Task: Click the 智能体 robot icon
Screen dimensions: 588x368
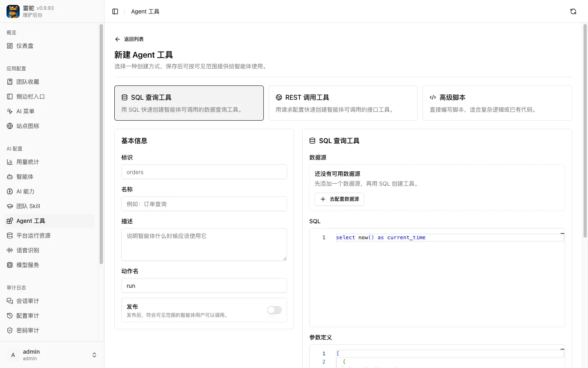Action: click(10, 177)
